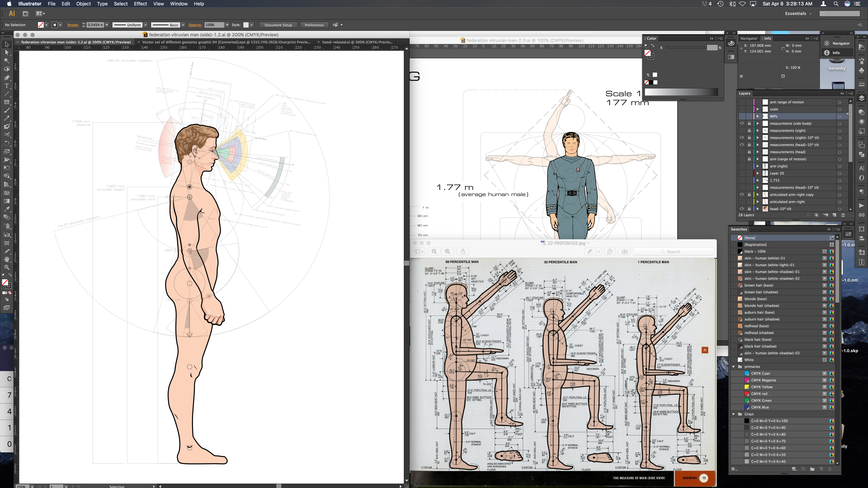Screen dimensions: 868x488
Task: Hide the articulated arm-right copy layer
Action: tap(742, 195)
